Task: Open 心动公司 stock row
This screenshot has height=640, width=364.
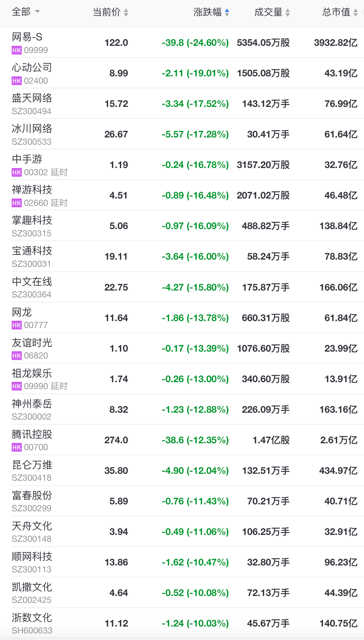Action: pos(182,73)
